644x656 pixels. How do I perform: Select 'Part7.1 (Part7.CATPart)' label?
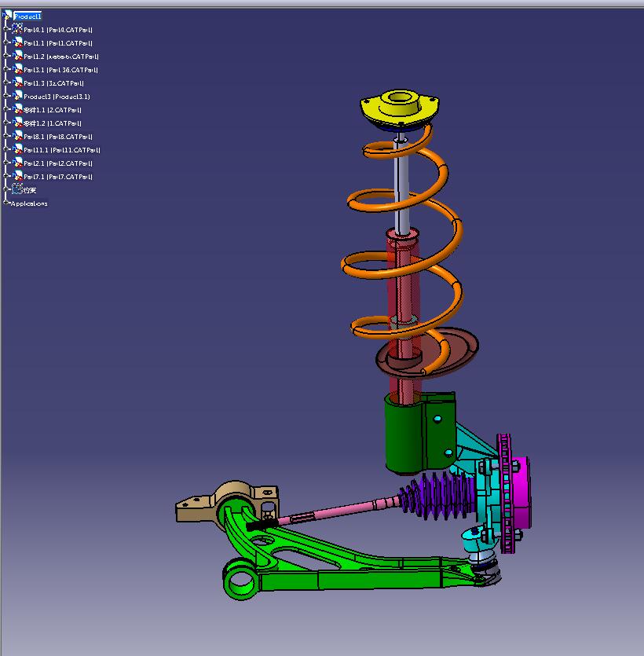click(x=57, y=177)
